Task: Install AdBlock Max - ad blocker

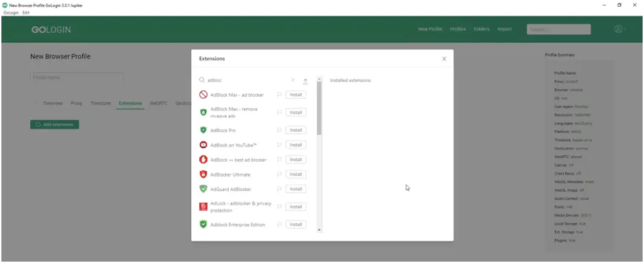Action: [x=296, y=95]
